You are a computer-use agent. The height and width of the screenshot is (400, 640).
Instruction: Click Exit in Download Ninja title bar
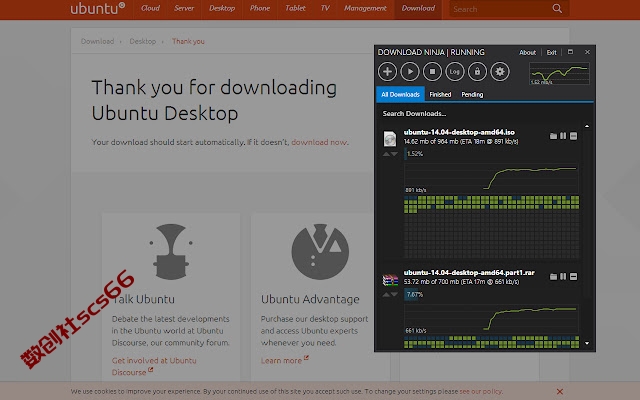pyautogui.click(x=551, y=52)
